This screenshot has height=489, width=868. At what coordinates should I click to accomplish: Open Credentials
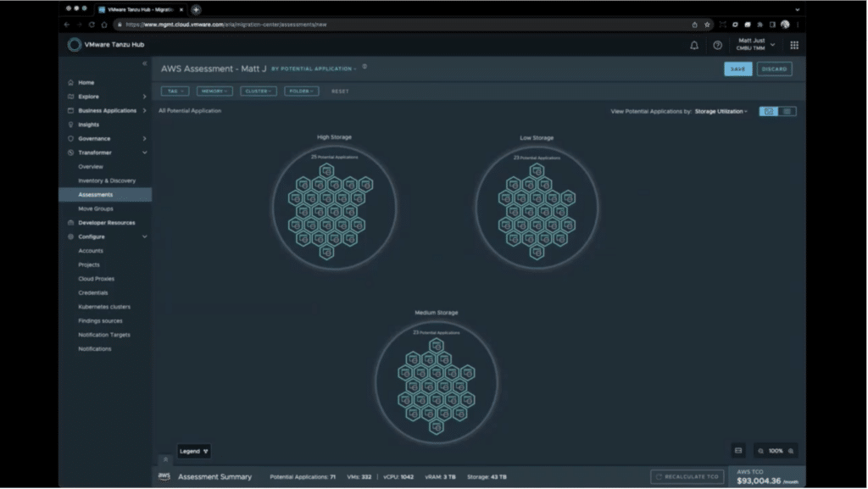click(93, 292)
